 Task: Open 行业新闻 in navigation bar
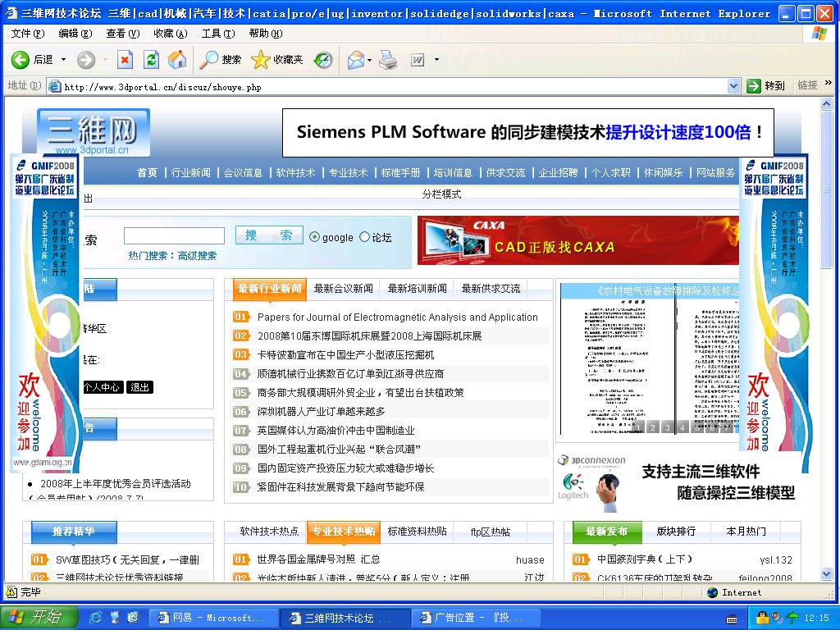click(190, 172)
